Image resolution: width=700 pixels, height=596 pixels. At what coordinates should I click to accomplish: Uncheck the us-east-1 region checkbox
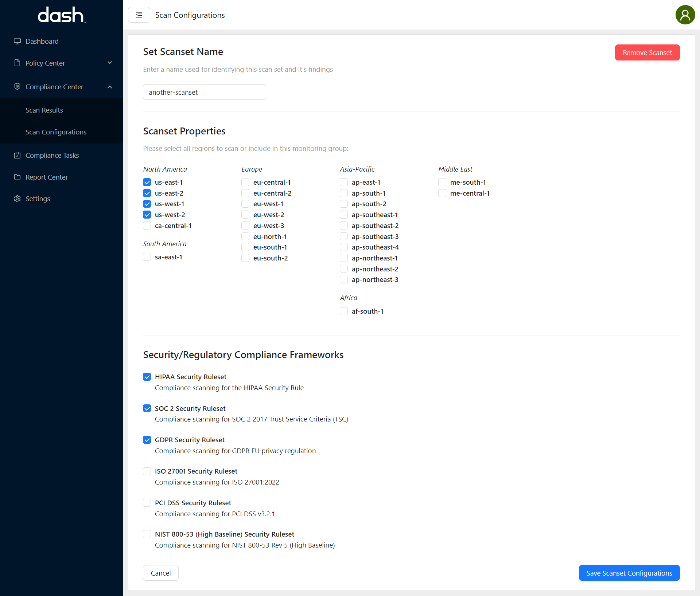147,182
